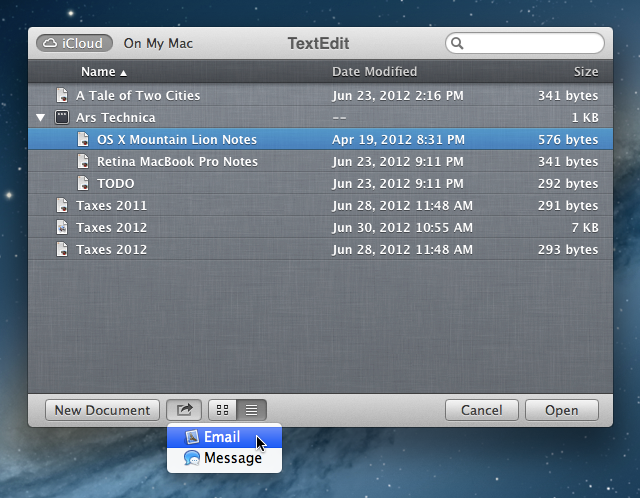The width and height of the screenshot is (640, 498).
Task: Click date Jun 23, 2012 2:16 PM
Action: point(398,96)
